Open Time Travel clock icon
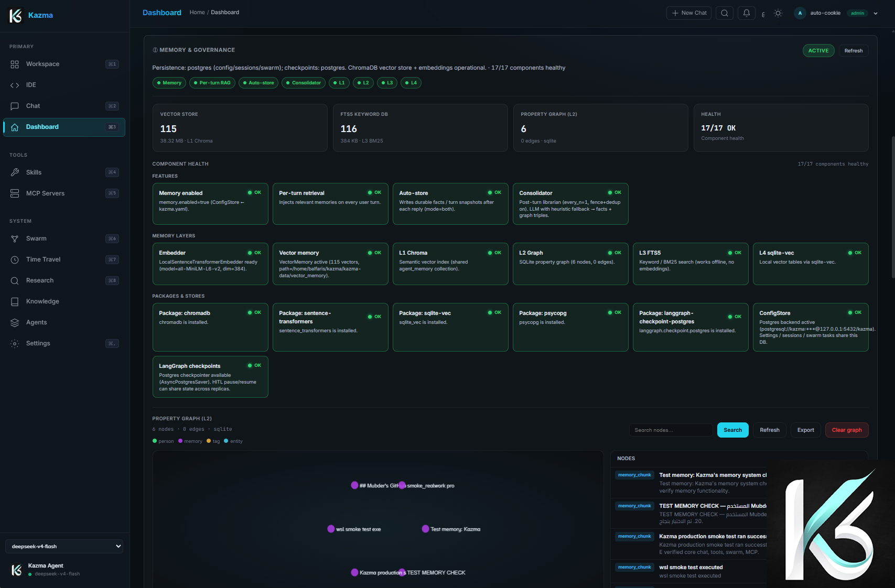Image resolution: width=895 pixels, height=588 pixels. click(15, 259)
